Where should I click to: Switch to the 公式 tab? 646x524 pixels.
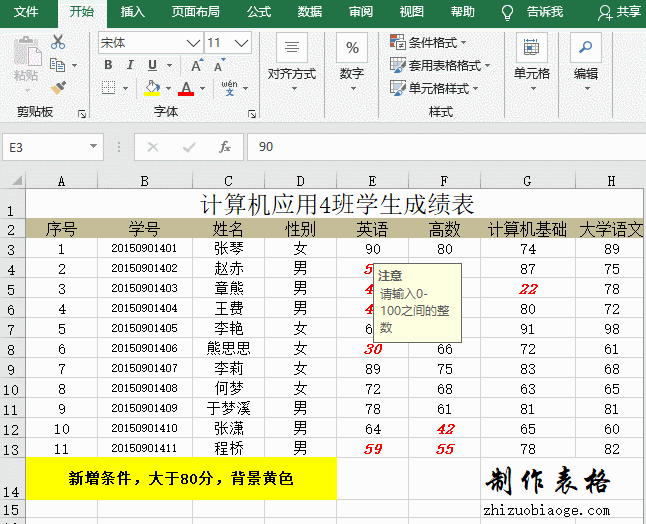259,12
